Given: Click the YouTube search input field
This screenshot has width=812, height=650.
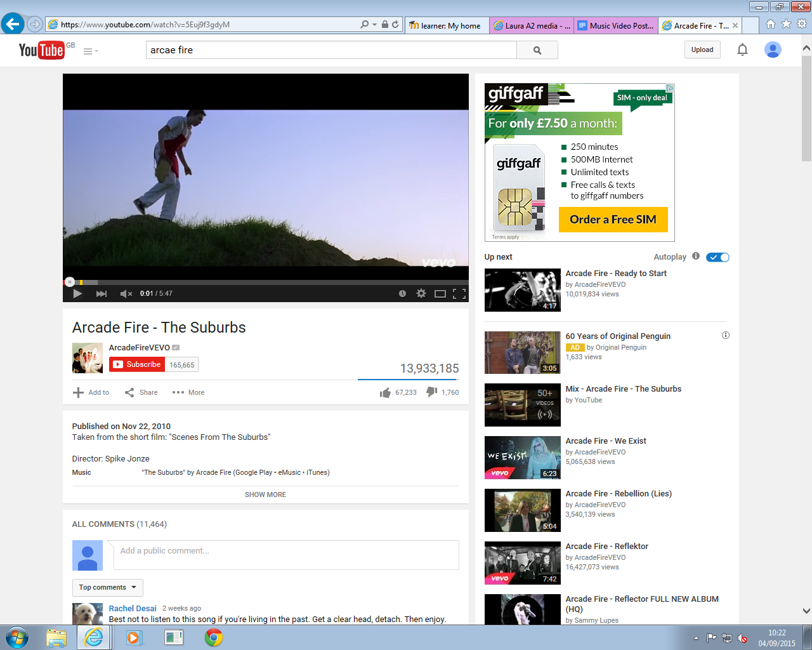Looking at the screenshot, I should pos(331,50).
